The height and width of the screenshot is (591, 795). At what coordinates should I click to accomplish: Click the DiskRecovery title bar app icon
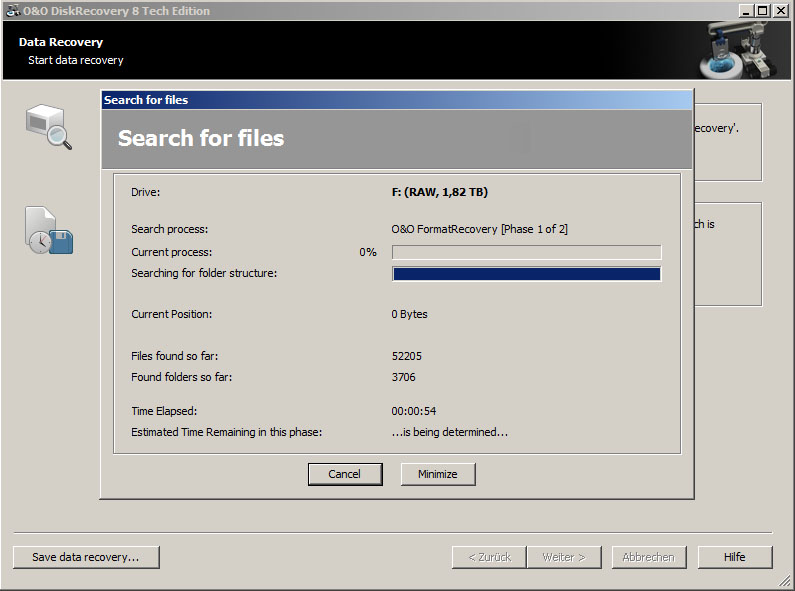pos(13,10)
